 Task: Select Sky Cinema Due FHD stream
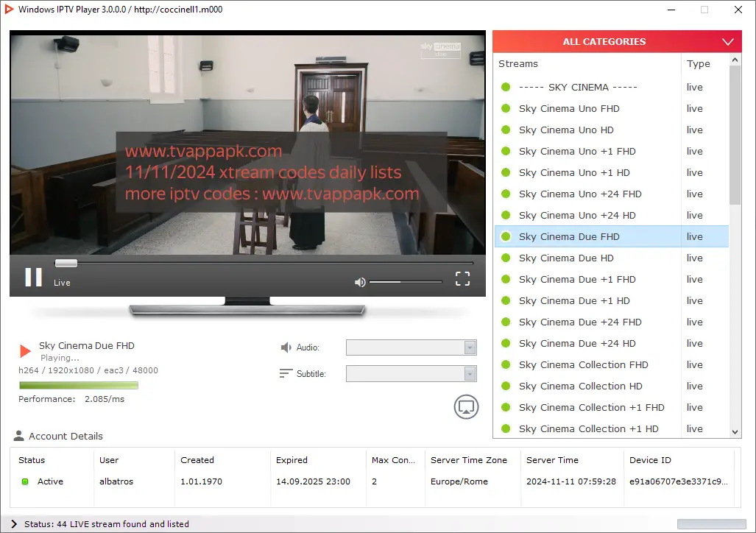tap(612, 236)
